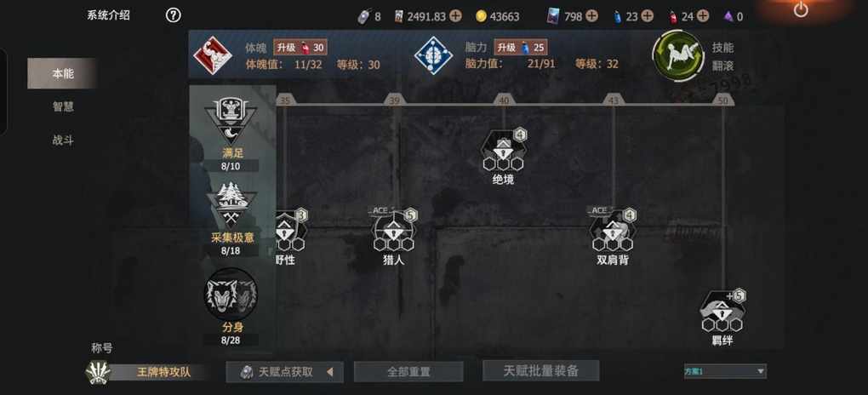Click the 天赋批量装备 button
Image resolution: width=868 pixels, height=395 pixels.
click(x=541, y=370)
